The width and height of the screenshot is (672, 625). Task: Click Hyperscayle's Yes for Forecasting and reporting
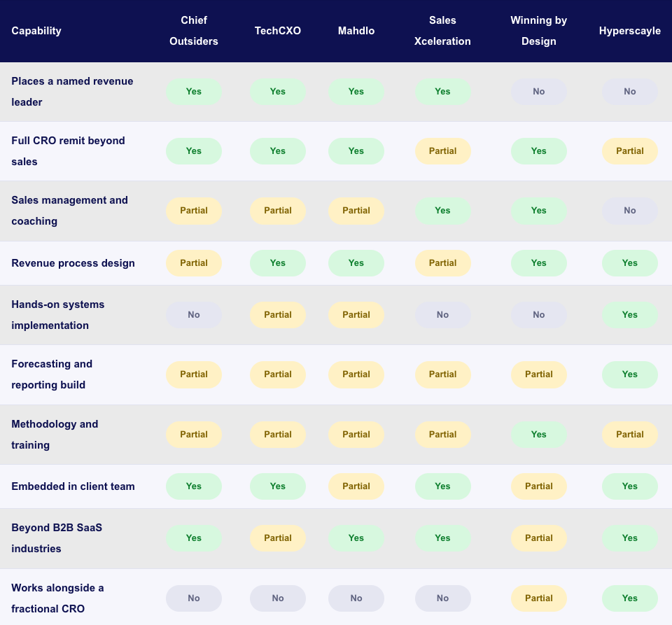tap(629, 374)
